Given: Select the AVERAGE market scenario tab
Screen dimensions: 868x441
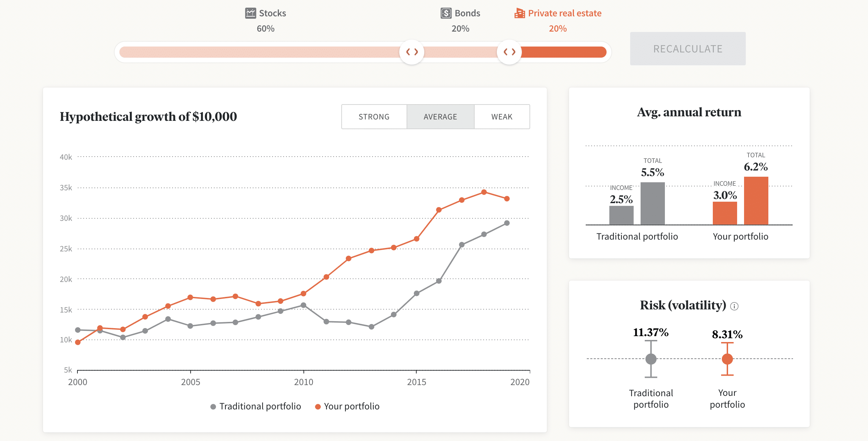Looking at the screenshot, I should point(440,117).
